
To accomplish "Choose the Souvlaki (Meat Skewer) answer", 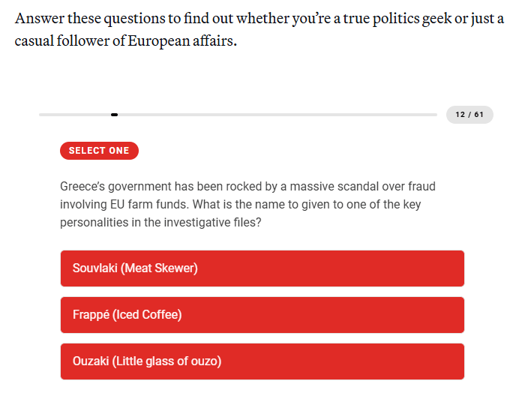I will click(x=262, y=268).
